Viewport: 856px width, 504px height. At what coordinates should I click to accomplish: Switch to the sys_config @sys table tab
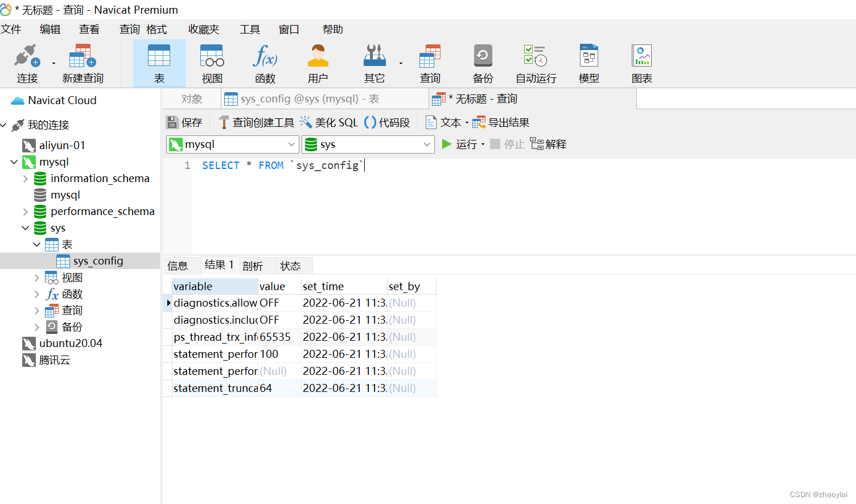(x=325, y=99)
